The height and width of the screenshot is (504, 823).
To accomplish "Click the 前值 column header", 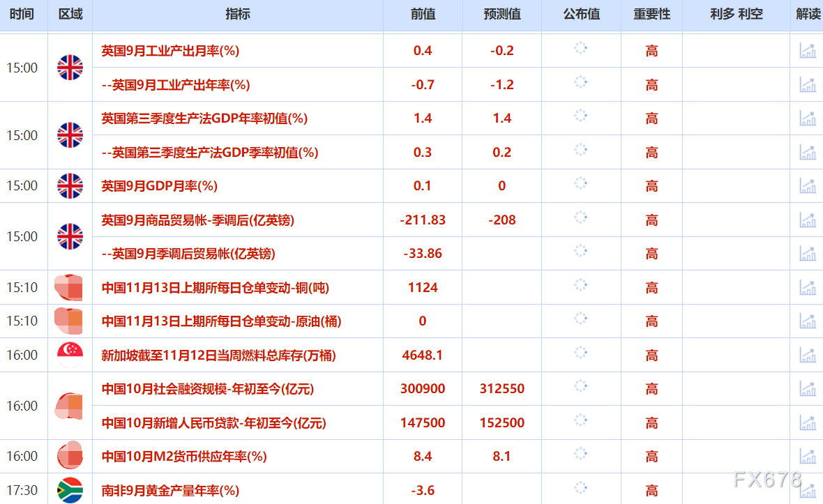I will [422, 15].
